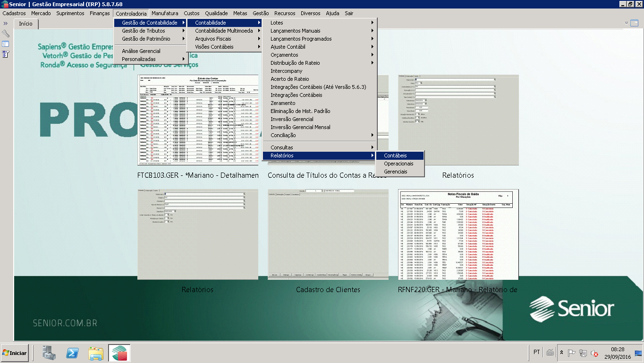Open the Iniciar start button
644x363 pixels.
(15, 353)
